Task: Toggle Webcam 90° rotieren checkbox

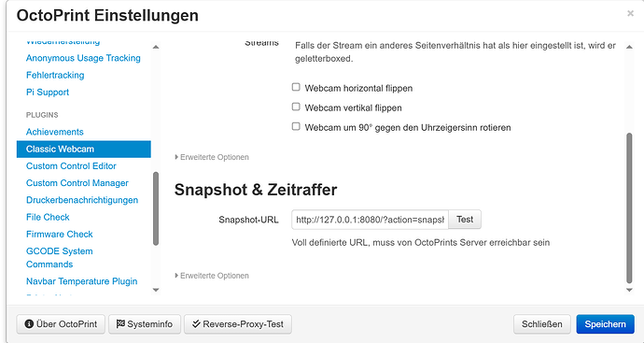Action: pyautogui.click(x=296, y=126)
